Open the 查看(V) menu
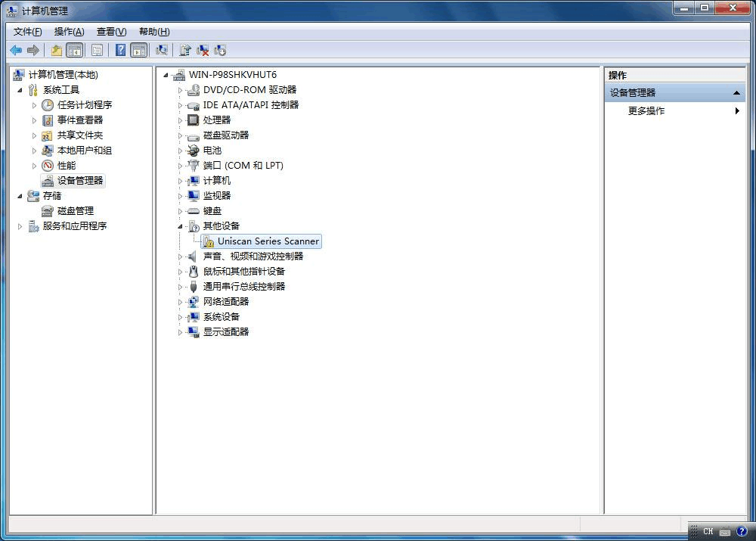756x541 pixels. pyautogui.click(x=111, y=31)
